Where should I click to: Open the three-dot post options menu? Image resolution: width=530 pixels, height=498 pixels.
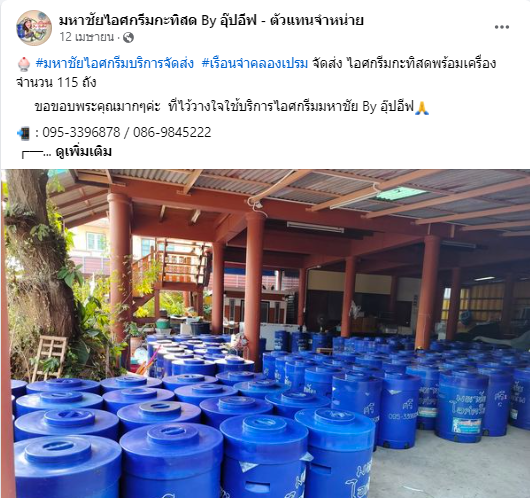(502, 27)
